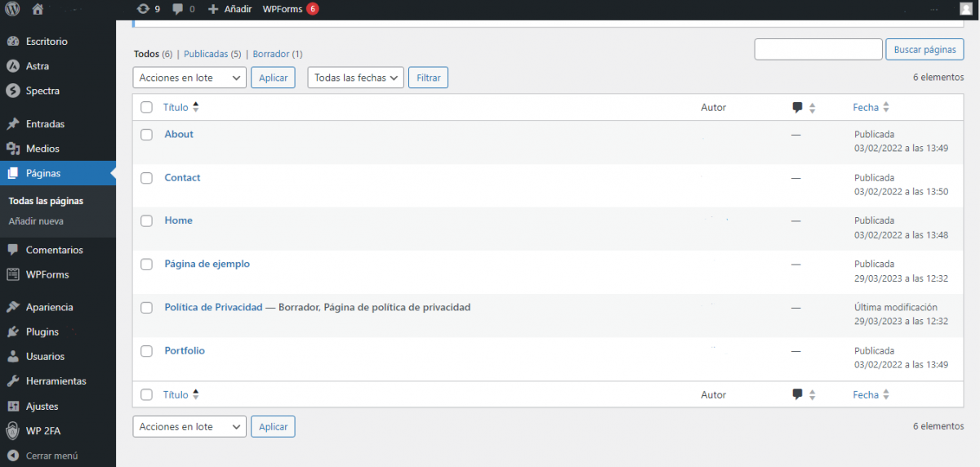Screen dimensions: 980x467
Task: Expand the Todas las fechas dropdown
Action: (355, 78)
